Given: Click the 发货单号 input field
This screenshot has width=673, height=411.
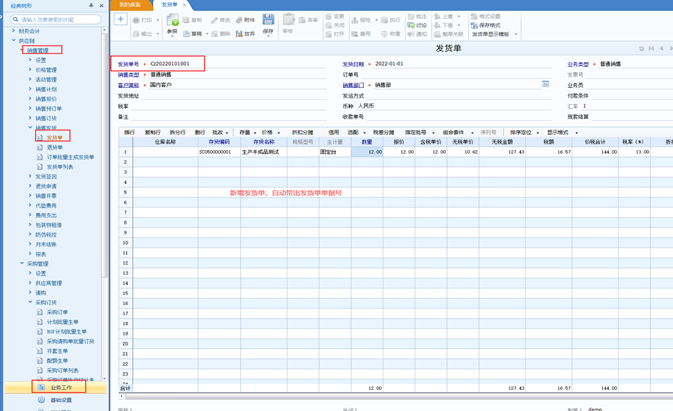Looking at the screenshot, I should [237, 64].
